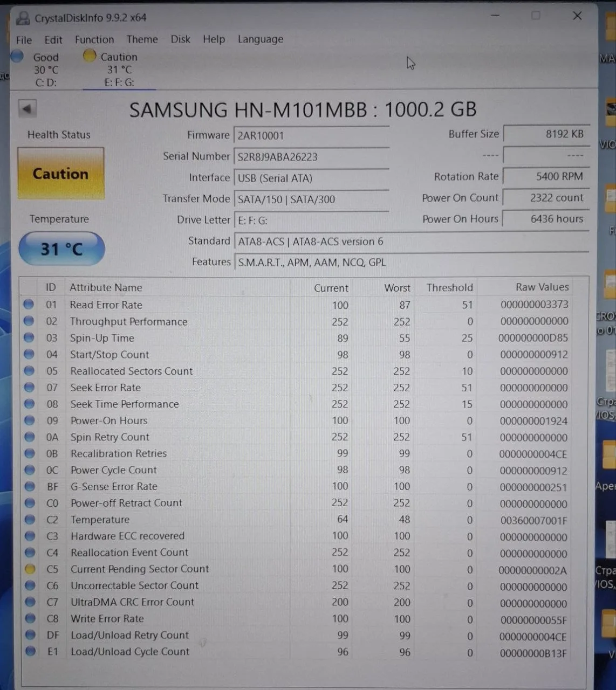Click the Worst column header
616x690 pixels.
[397, 288]
